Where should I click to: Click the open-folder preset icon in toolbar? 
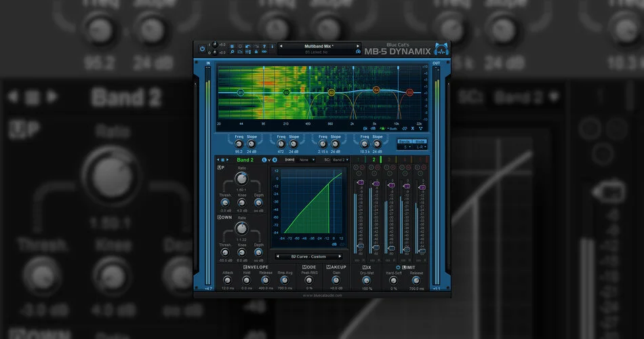click(x=240, y=52)
